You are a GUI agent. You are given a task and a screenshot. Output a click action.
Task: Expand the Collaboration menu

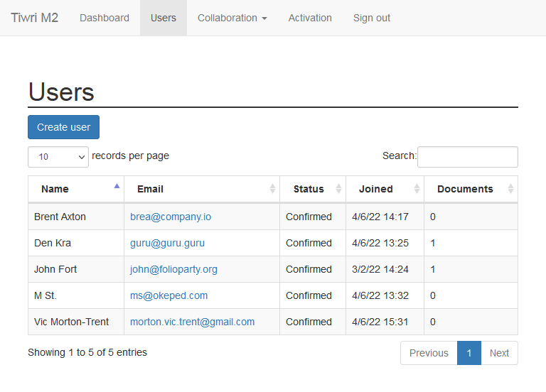232,18
